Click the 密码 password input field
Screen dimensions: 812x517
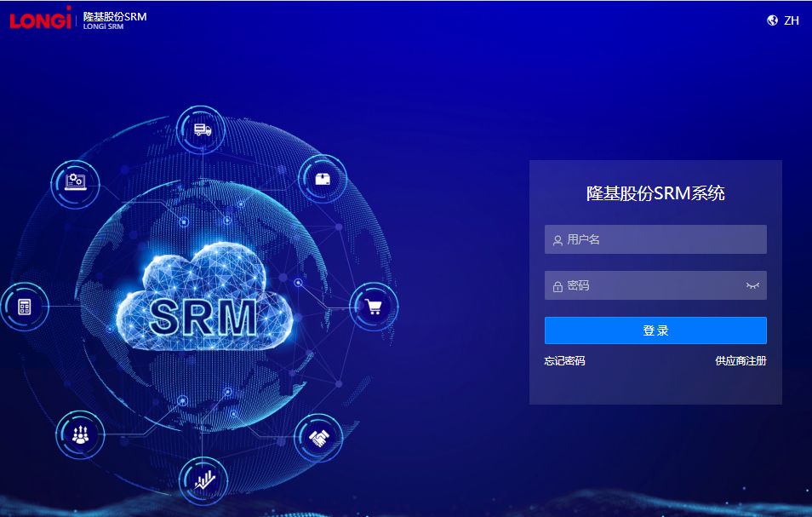click(x=655, y=285)
